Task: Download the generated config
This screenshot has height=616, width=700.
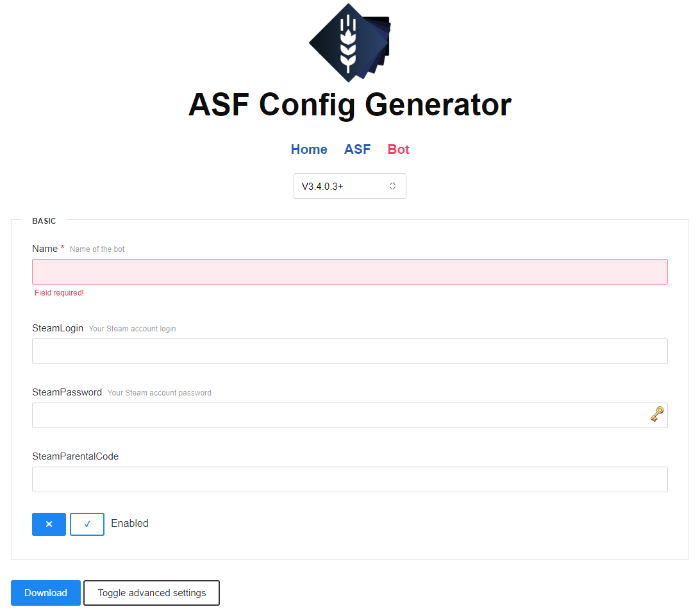Action: pos(46,593)
